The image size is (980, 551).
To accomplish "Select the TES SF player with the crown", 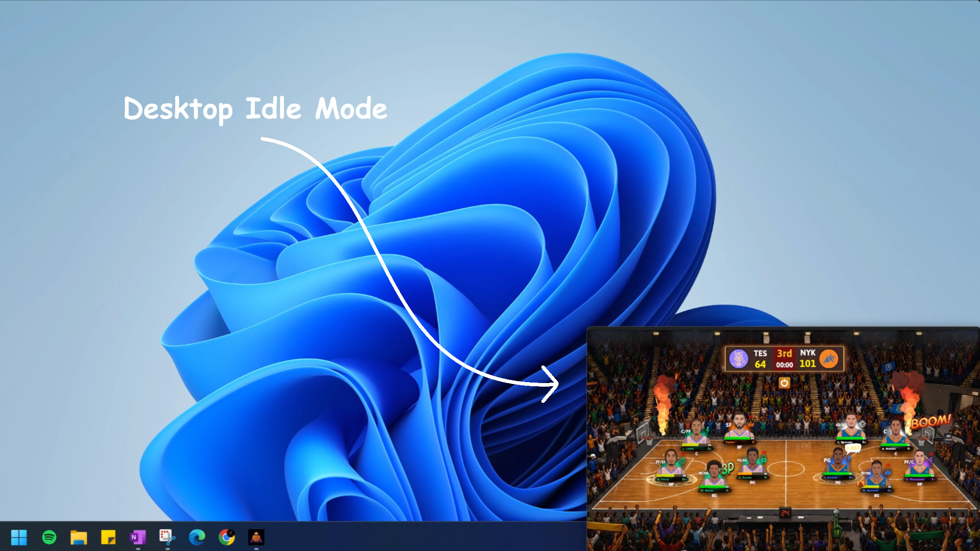I will (x=739, y=424).
